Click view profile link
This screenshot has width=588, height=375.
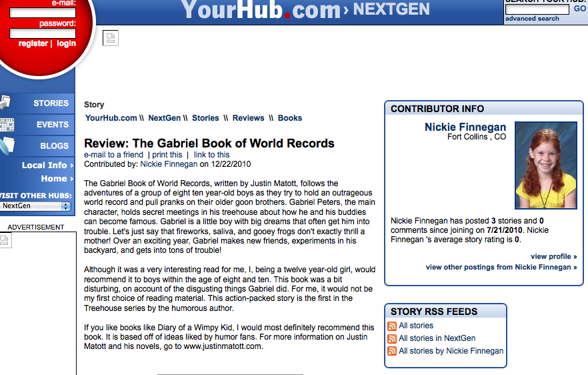click(554, 256)
